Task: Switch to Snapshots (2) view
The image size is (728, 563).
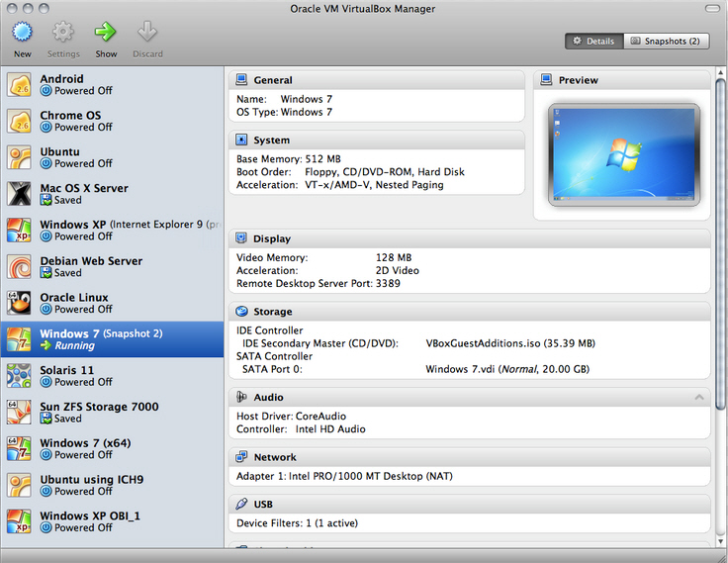Action: pyautogui.click(x=667, y=42)
